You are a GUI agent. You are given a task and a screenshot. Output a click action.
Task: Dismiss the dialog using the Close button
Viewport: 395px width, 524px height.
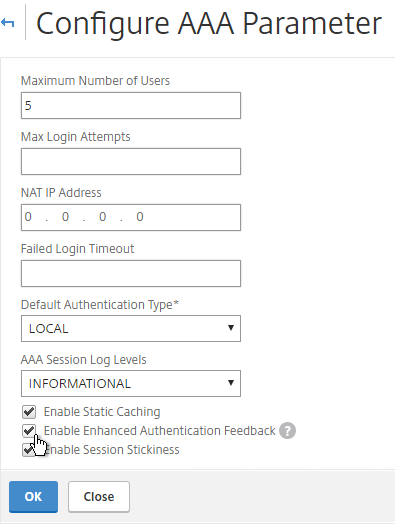click(99, 497)
